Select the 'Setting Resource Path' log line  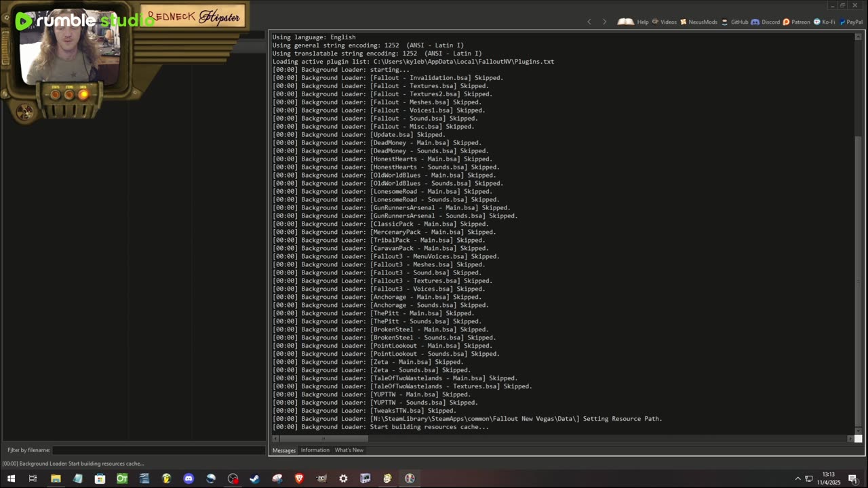467,420
